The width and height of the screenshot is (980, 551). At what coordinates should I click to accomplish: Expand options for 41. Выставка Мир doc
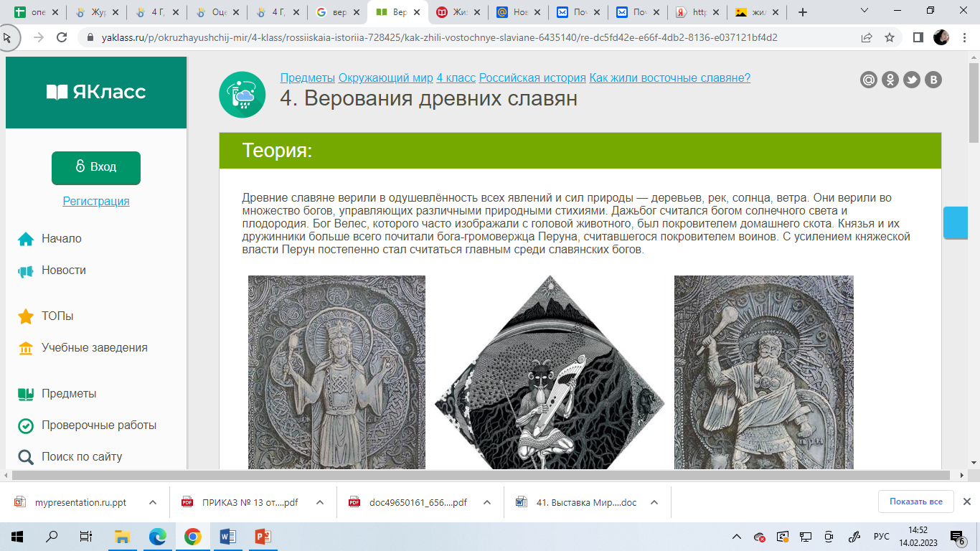pos(654,502)
